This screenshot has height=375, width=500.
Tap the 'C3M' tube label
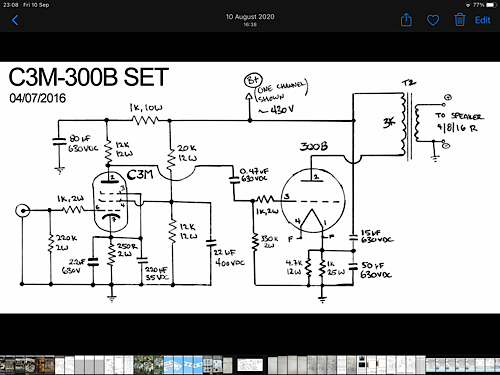pyautogui.click(x=140, y=174)
